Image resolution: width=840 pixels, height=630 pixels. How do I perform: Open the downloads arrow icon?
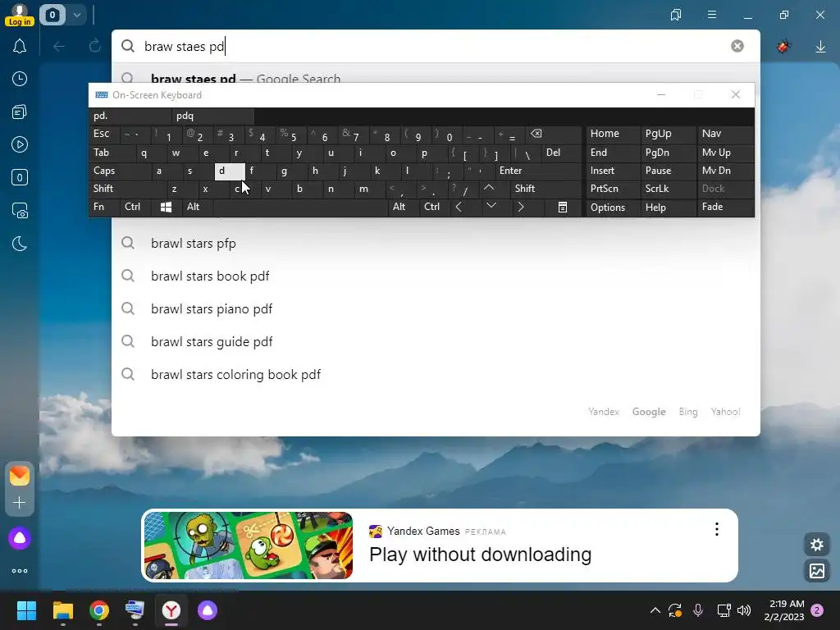pyautogui.click(x=820, y=47)
